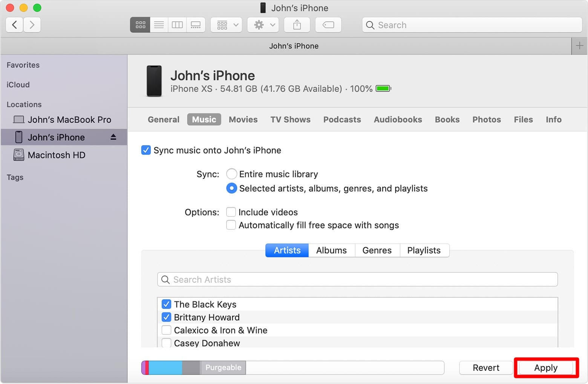Check Calexico & Iron & Wine artist
This screenshot has width=588, height=384.
pyautogui.click(x=166, y=330)
